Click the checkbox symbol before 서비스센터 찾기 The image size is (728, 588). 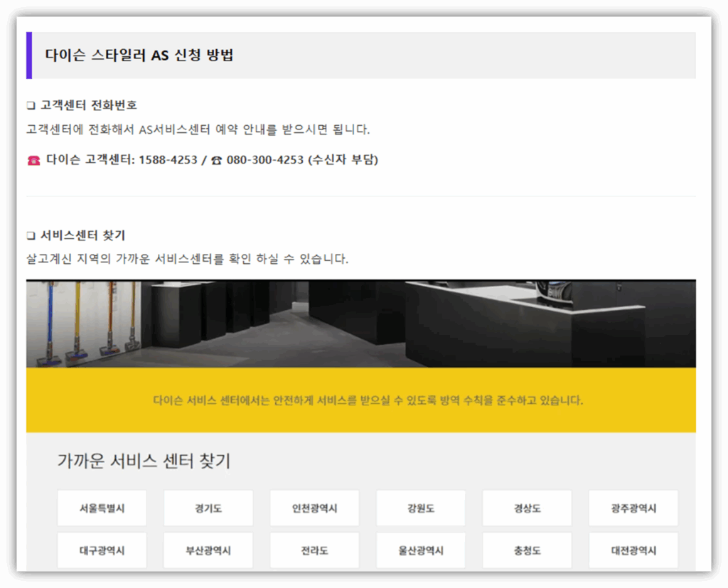click(31, 236)
